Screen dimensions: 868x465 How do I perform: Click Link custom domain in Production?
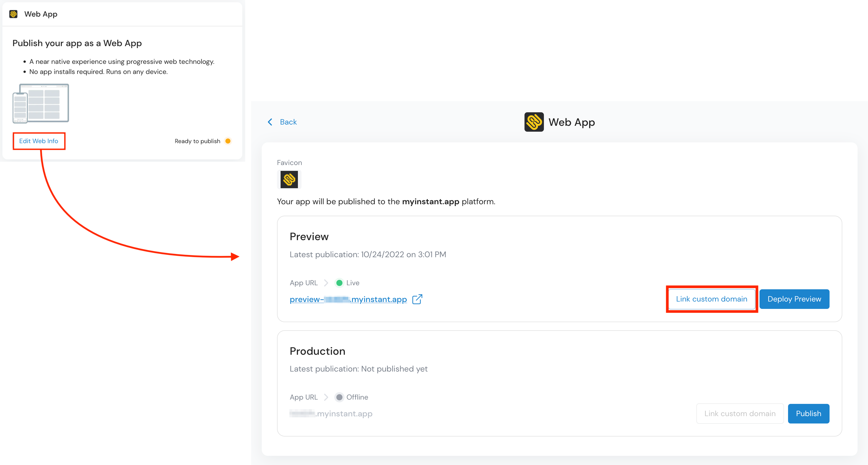click(x=740, y=414)
